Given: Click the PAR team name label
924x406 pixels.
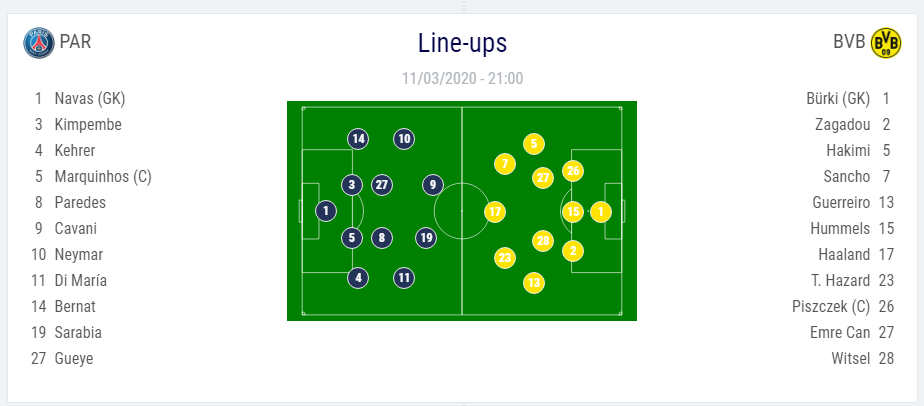Looking at the screenshot, I should point(75,42).
